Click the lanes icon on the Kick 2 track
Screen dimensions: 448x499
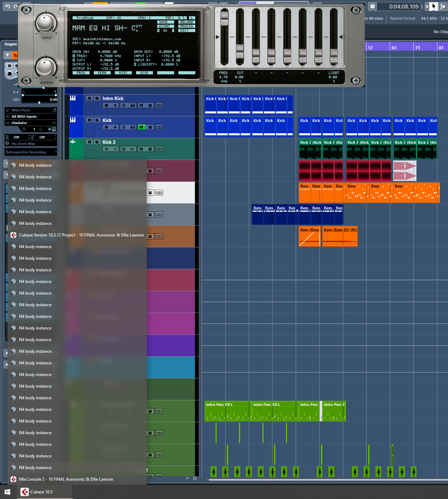click(x=159, y=149)
